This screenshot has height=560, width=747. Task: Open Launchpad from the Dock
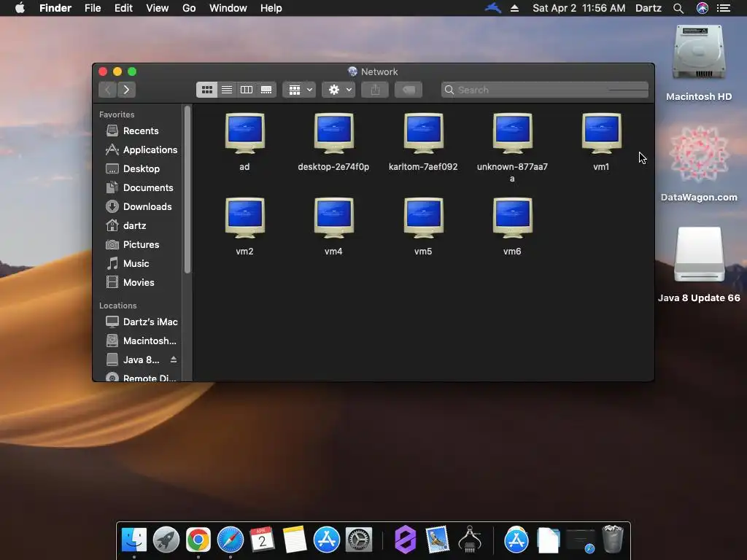pos(166,540)
